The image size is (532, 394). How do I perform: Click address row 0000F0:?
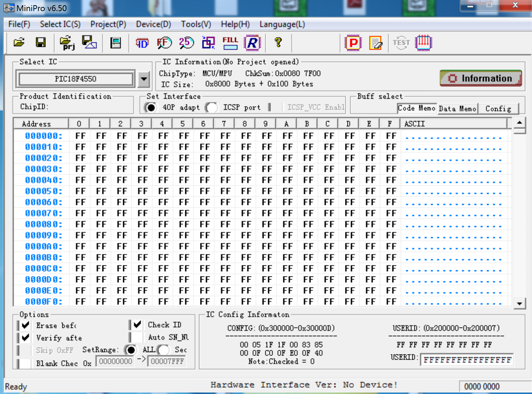pos(43,301)
